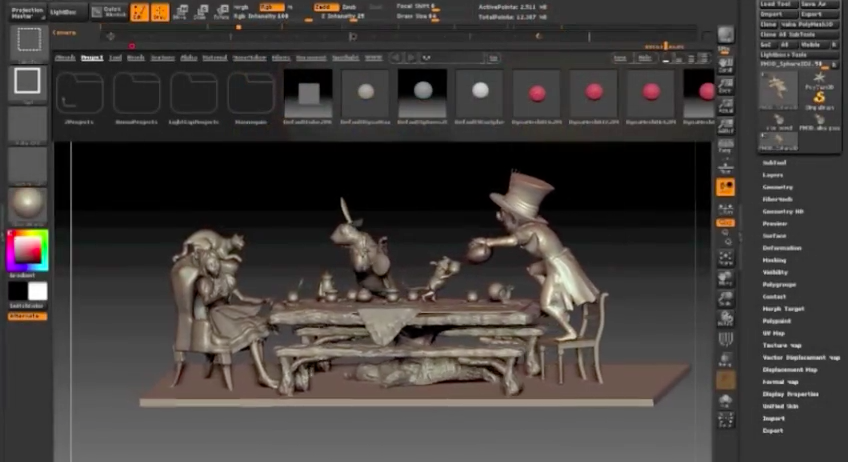Open the DemoProjects folder
The height and width of the screenshot is (462, 848).
tap(136, 98)
